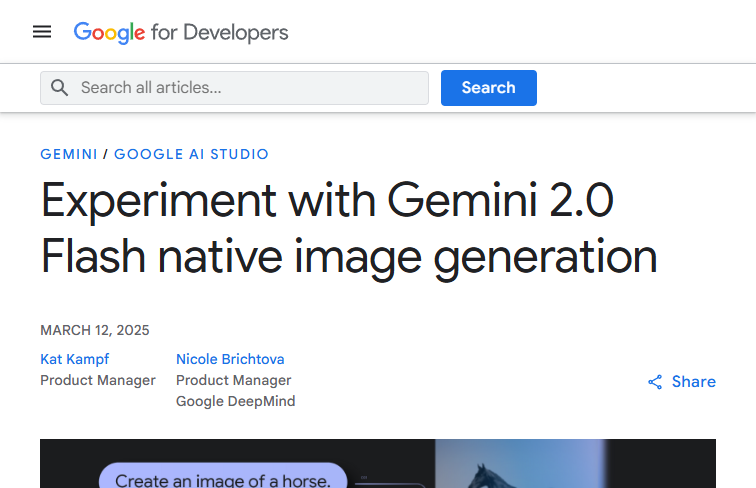Click the magnifier icon in search box
Screen dimensions: 756x488
59,88
